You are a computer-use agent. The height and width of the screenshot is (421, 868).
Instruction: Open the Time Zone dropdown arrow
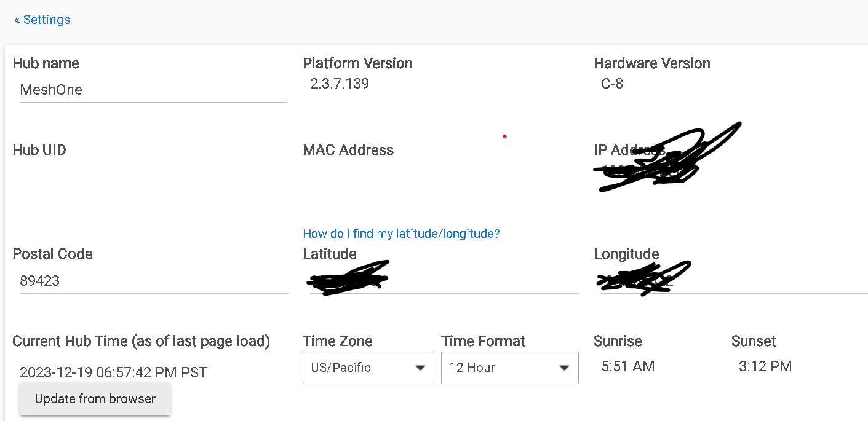(420, 368)
